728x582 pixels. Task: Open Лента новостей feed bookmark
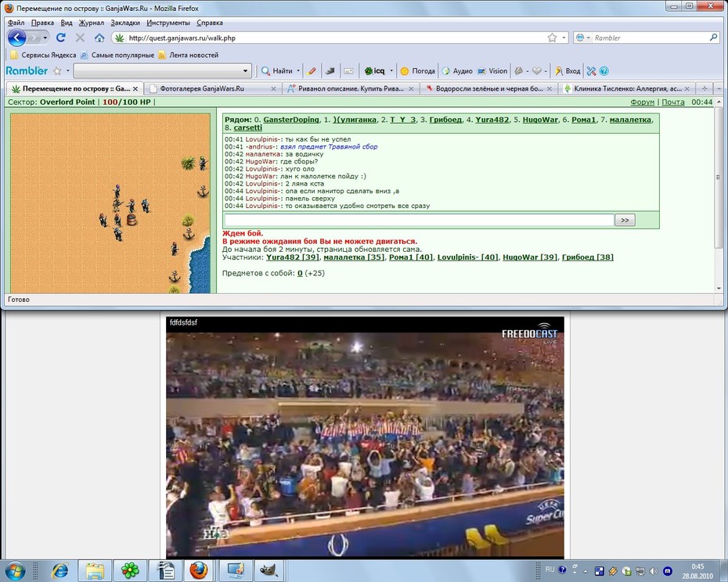tap(188, 55)
